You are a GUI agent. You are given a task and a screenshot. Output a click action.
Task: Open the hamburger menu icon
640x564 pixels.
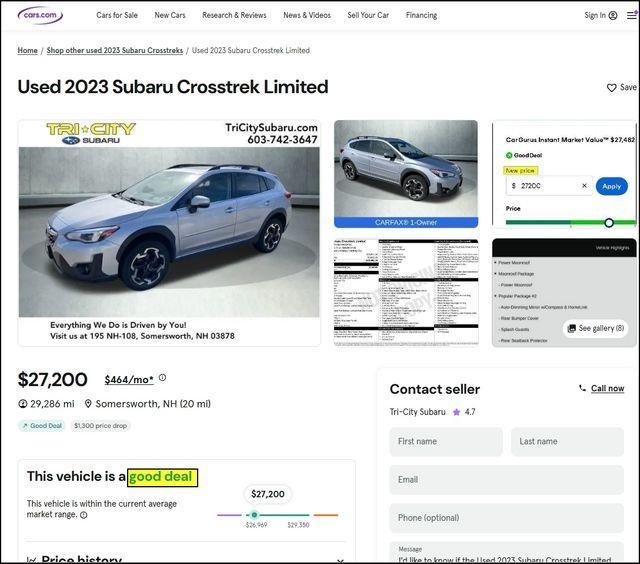click(x=631, y=15)
